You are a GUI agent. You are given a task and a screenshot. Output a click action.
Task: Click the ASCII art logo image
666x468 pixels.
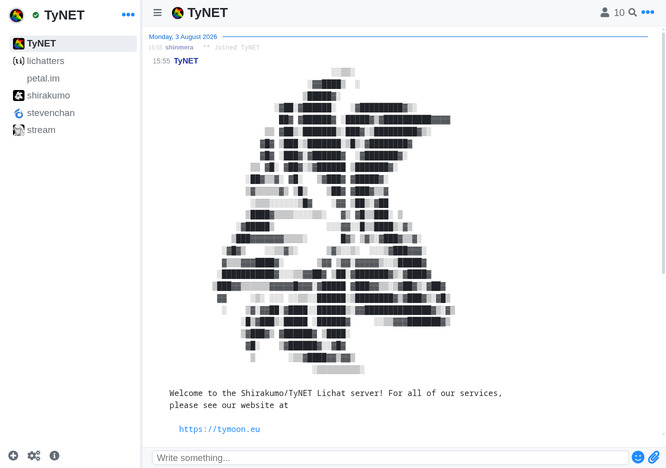click(334, 221)
